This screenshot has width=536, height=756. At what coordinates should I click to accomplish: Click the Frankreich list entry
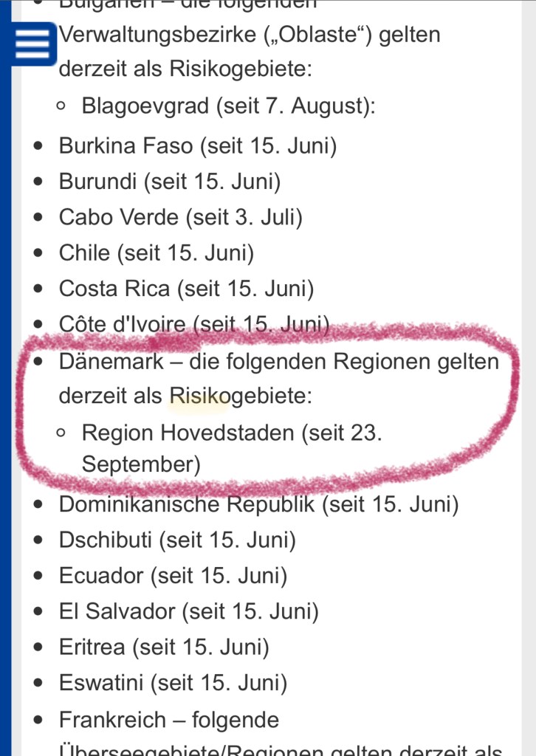tap(169, 720)
